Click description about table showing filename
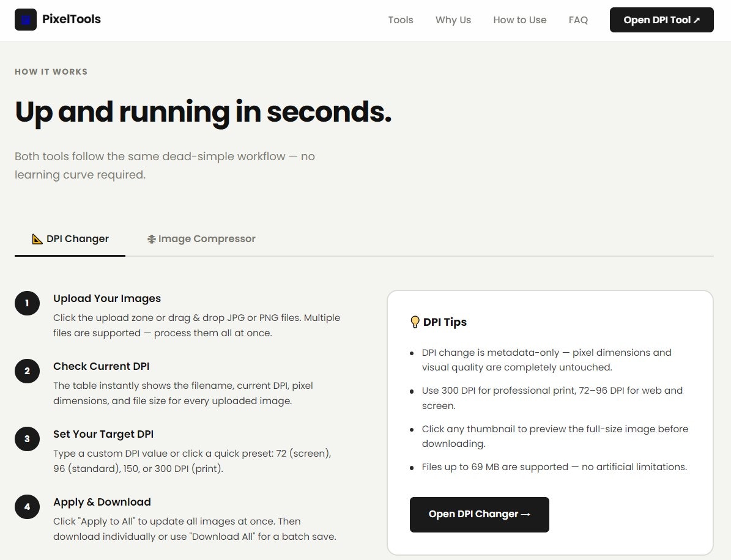 click(183, 392)
